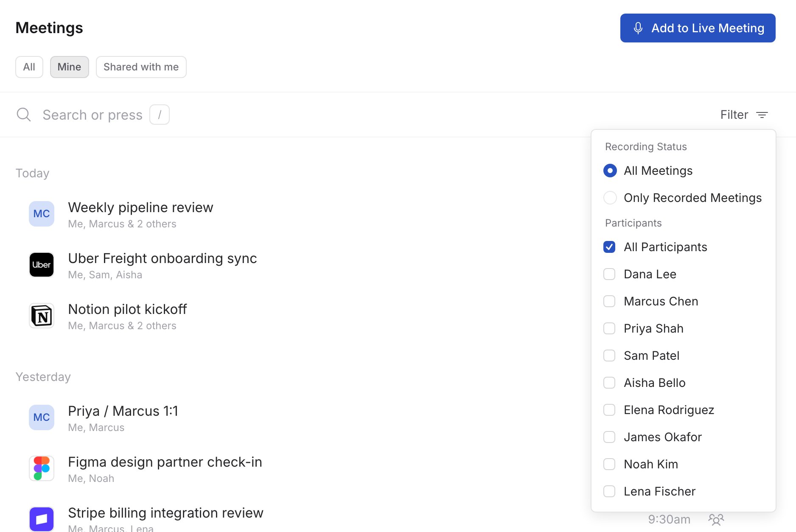Collapse the Filter dropdown
This screenshot has width=796, height=532.
(x=744, y=115)
